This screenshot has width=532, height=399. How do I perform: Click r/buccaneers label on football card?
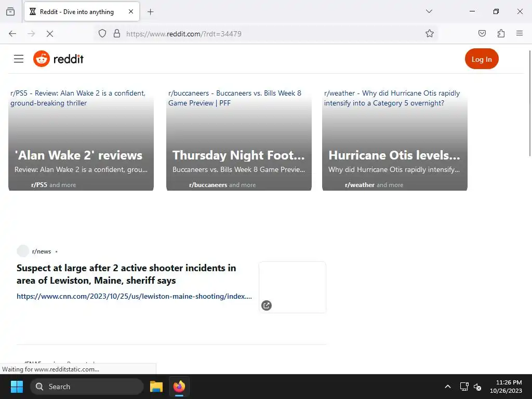coord(208,185)
